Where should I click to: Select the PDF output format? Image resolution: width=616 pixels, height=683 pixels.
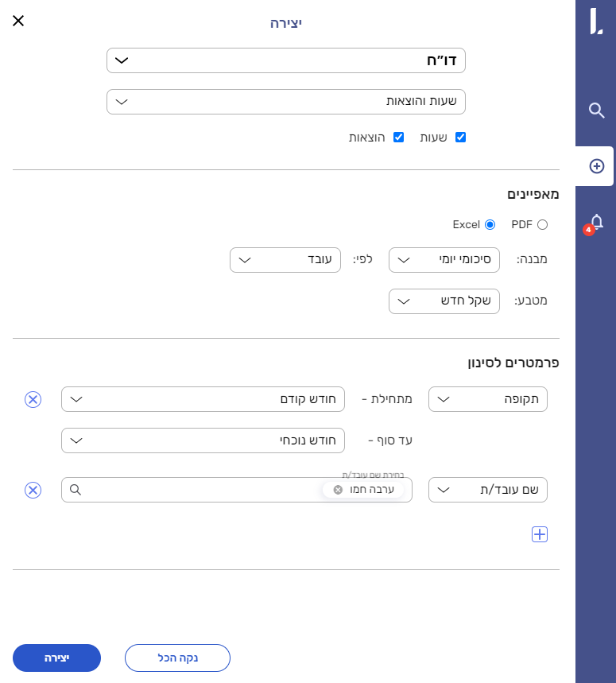tap(542, 225)
